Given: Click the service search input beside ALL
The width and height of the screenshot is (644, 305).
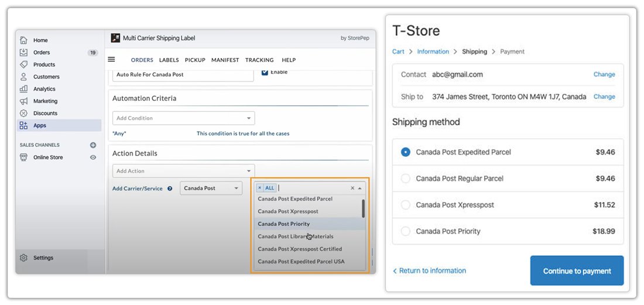Looking at the screenshot, I should tap(313, 188).
